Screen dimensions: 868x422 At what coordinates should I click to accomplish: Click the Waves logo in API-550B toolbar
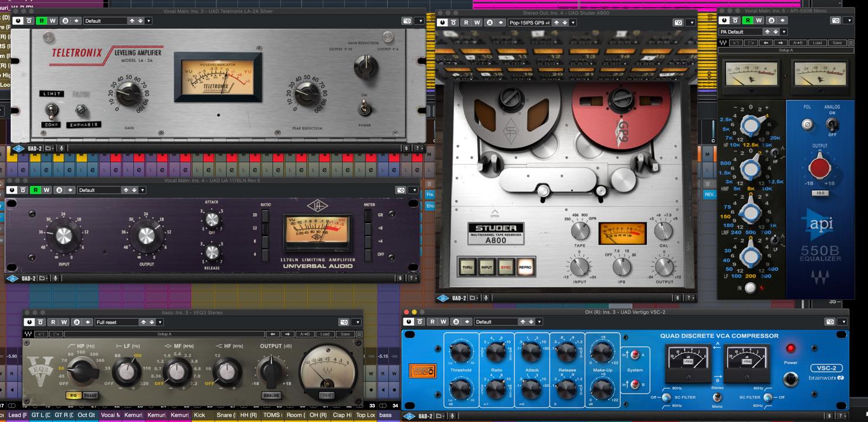(x=723, y=43)
